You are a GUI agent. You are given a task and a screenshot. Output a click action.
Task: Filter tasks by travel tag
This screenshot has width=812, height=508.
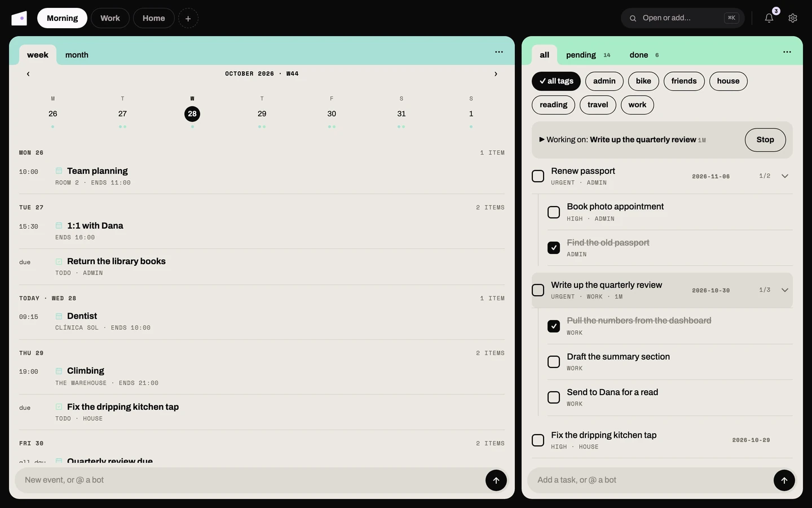click(598, 105)
